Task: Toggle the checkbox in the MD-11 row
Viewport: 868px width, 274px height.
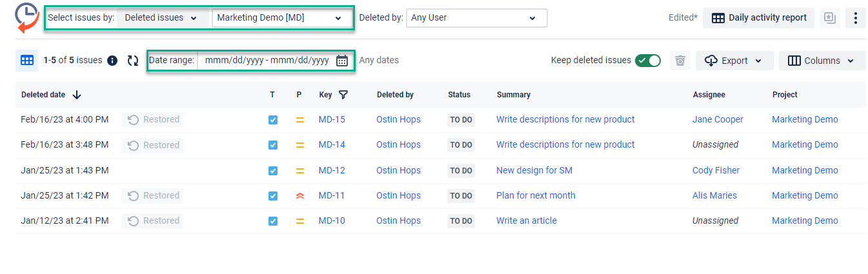Action: click(273, 196)
